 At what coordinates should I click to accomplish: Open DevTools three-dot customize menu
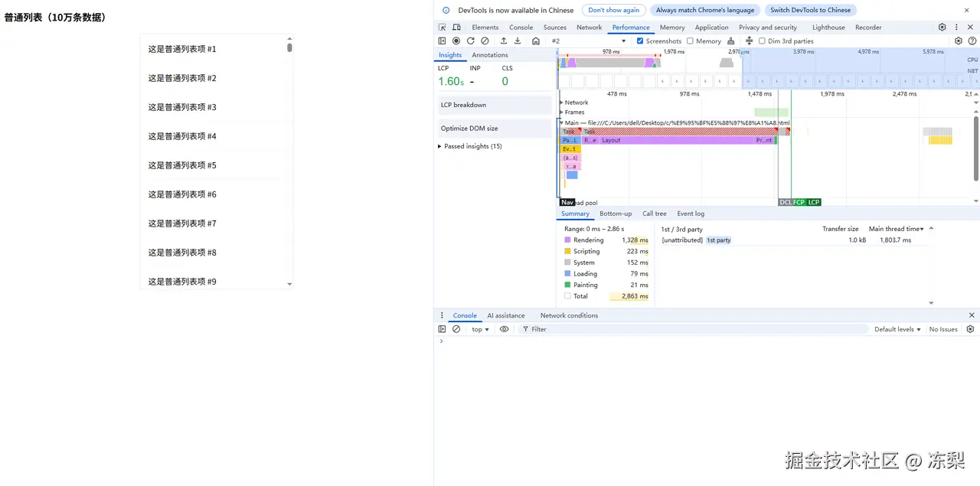coord(955,27)
